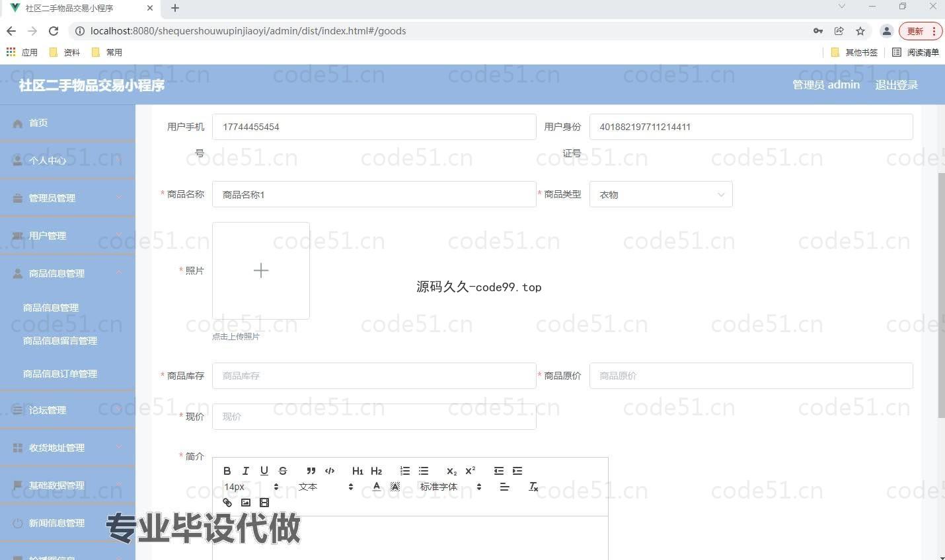Open 个人中心 in the sidebar

click(67, 160)
